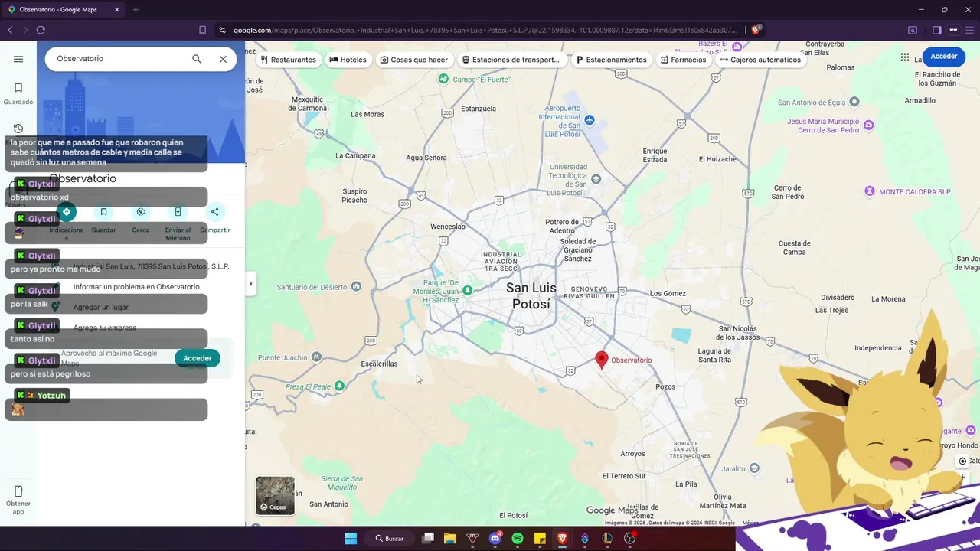
Task: Click the red Observatorio map pin
Action: (602, 360)
